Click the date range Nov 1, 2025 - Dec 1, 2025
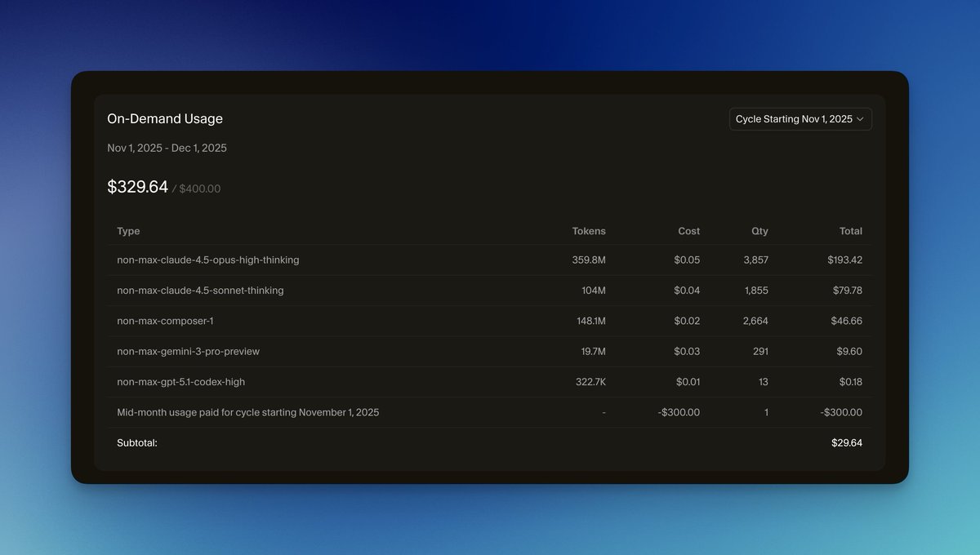 coord(167,148)
